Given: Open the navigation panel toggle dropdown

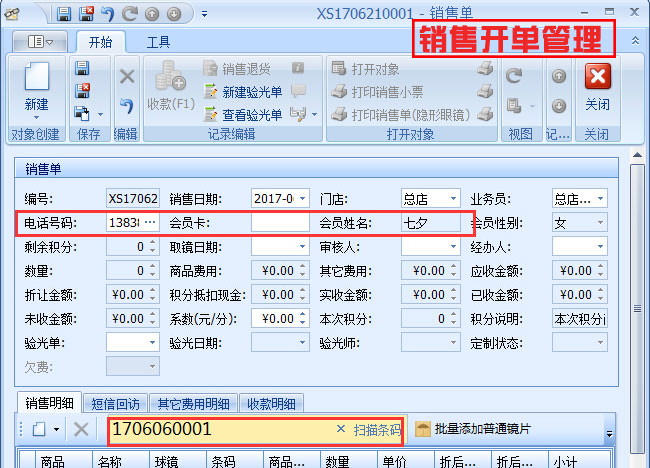Looking at the screenshot, I should coord(40,41).
